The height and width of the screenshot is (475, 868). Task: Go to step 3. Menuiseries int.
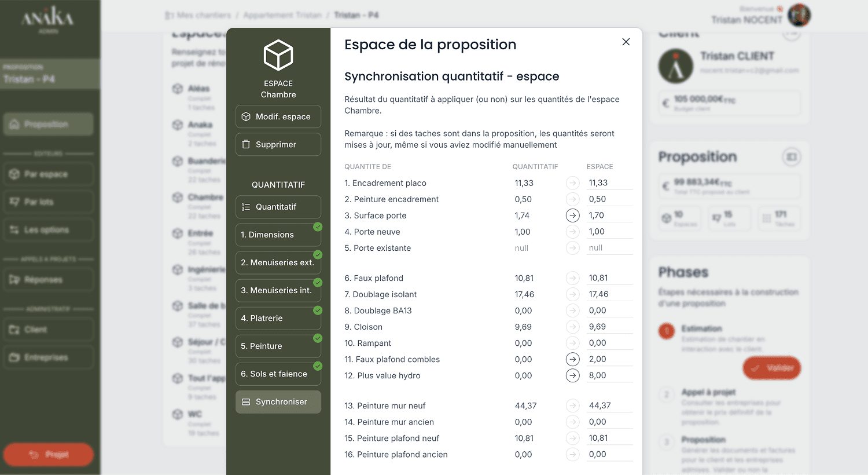[278, 290]
